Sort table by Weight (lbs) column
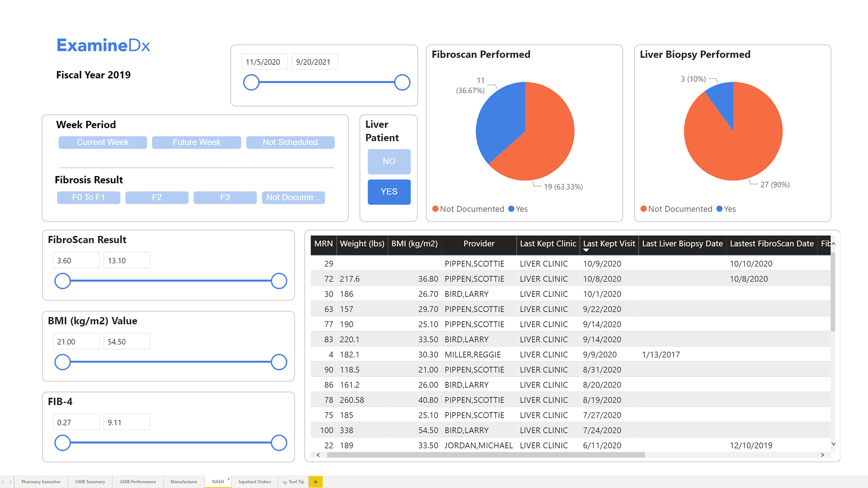Image resolution: width=868 pixels, height=488 pixels. tap(362, 244)
